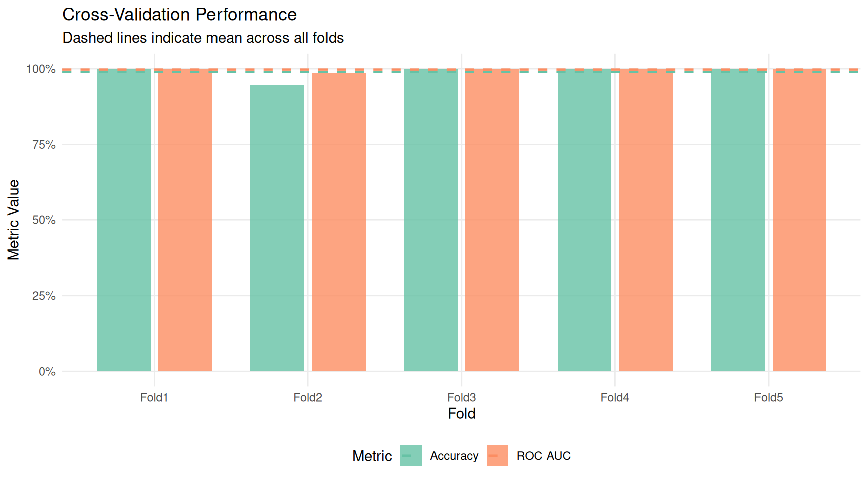
Task: Click the Fold4 Accuracy bar
Action: click(584, 221)
